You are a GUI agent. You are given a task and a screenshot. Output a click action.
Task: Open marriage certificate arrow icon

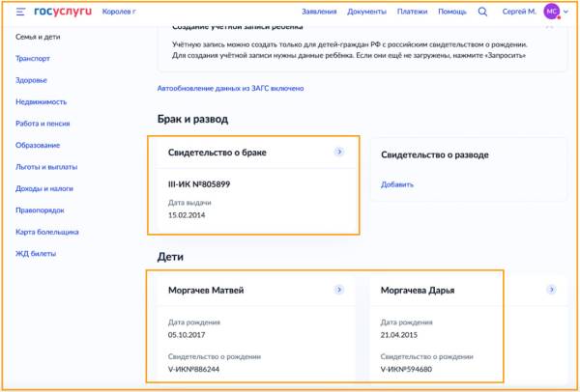[x=338, y=153]
